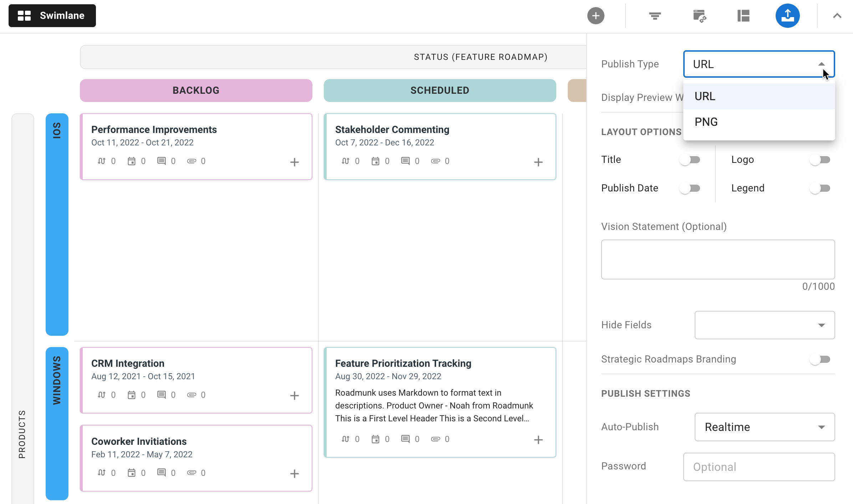View attachments on the Stakeholder Commenting card

tap(436, 161)
